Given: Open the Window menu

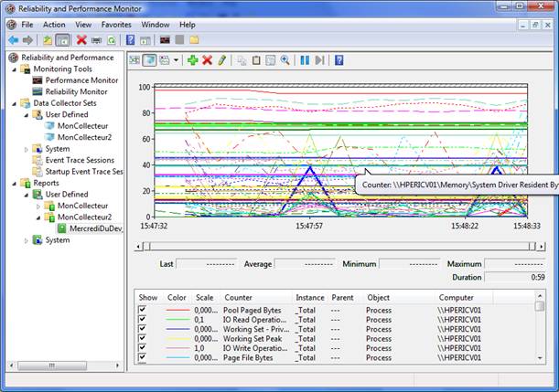Looking at the screenshot, I should 156,25.
